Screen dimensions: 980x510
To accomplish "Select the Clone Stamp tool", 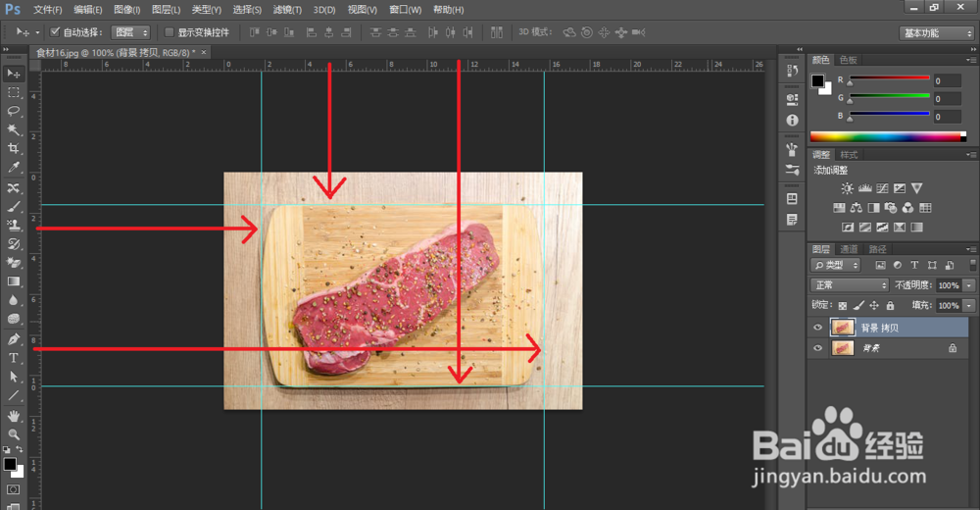I will (13, 226).
